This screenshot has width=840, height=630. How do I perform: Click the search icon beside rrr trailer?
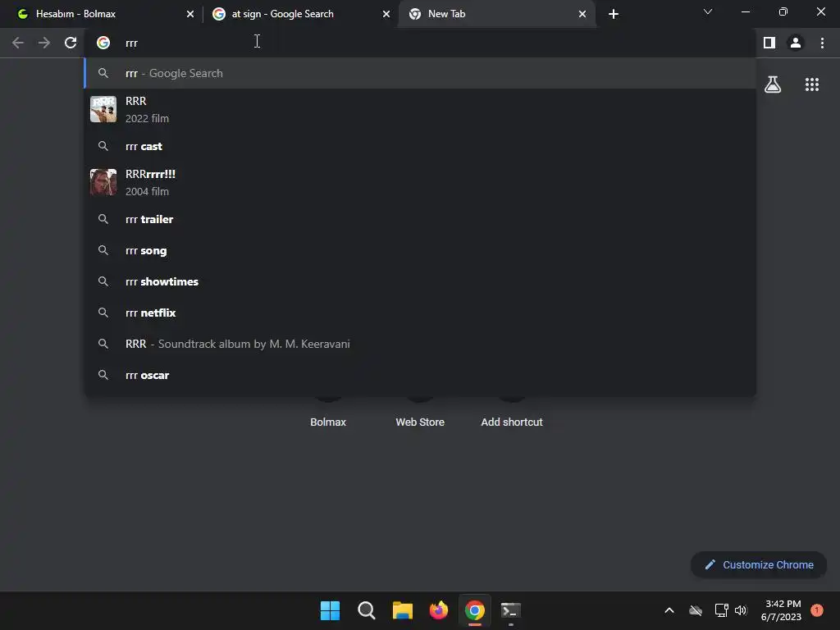click(x=103, y=219)
